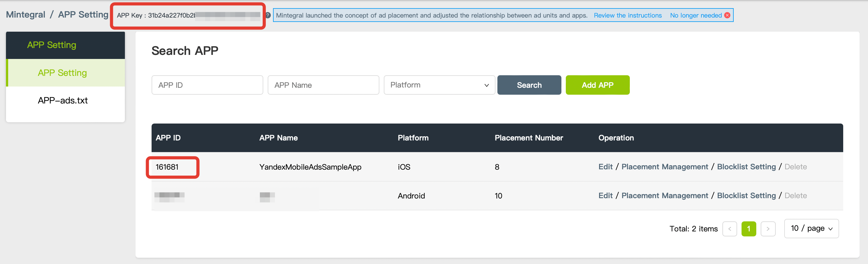Click the Mintegral breadcrumb link
The image size is (868, 264).
click(26, 15)
